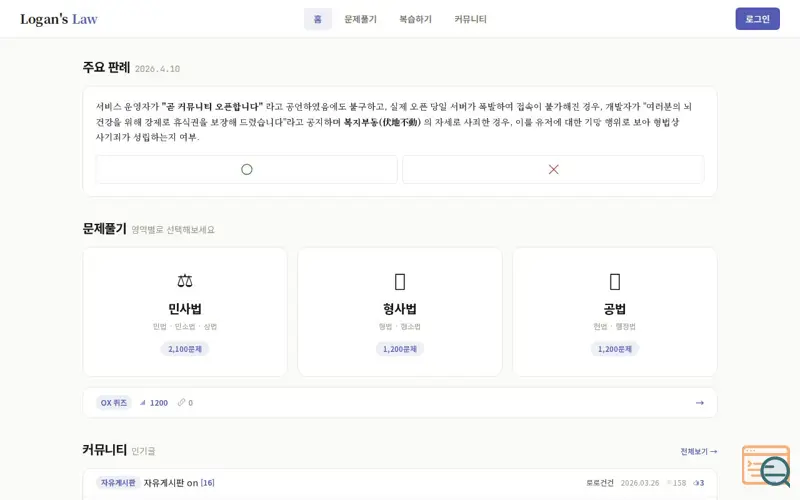Open the 커뮤니티 navigation tab
The height and width of the screenshot is (500, 800).
(x=470, y=19)
